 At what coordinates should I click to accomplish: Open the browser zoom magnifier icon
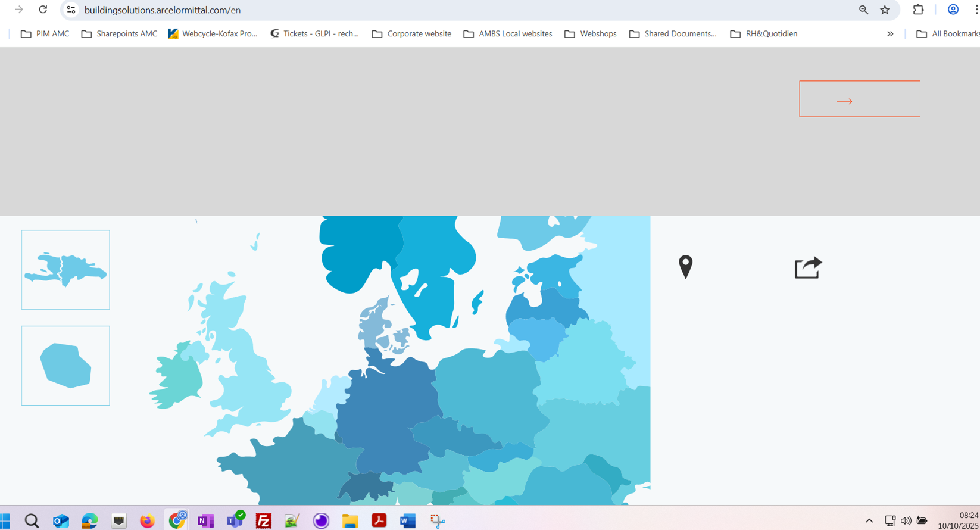click(x=863, y=10)
